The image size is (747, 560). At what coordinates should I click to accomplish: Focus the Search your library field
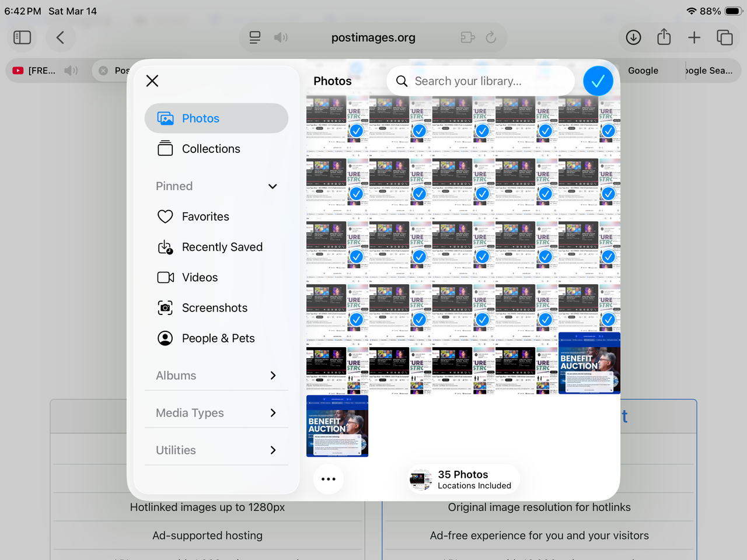[x=480, y=81]
